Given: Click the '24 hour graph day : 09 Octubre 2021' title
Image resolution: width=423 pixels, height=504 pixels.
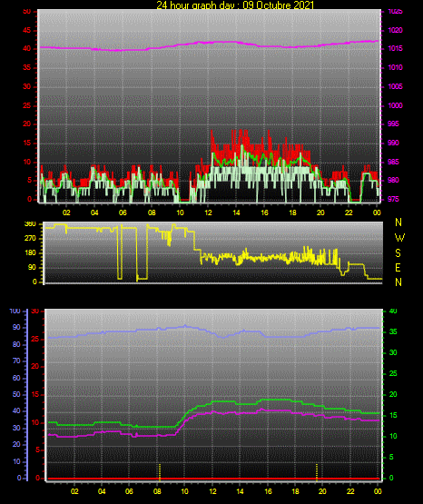Looking at the screenshot, I should point(235,5).
